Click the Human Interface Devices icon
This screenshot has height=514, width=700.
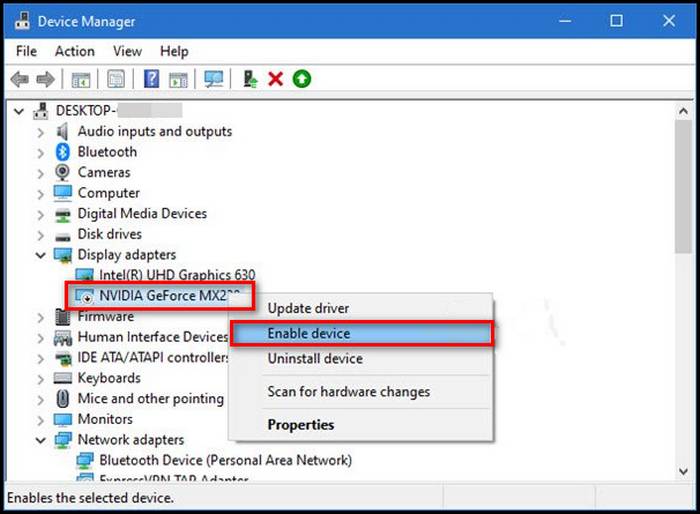62,338
